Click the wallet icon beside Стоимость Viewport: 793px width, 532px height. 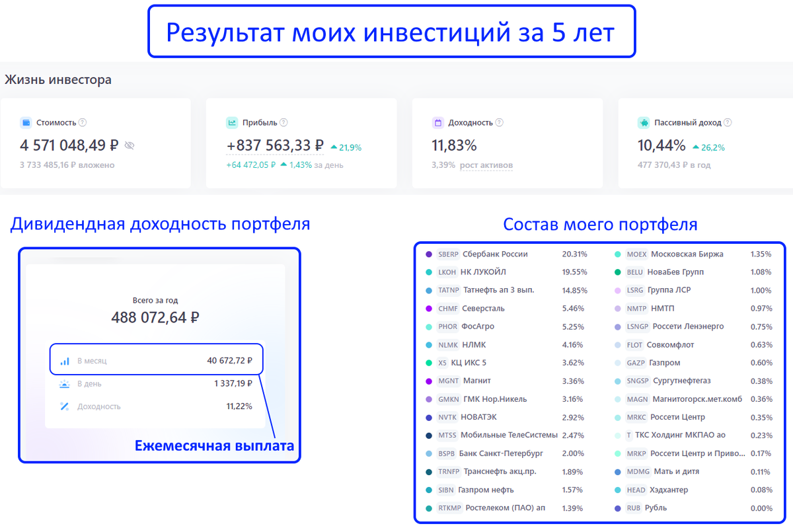[26, 122]
